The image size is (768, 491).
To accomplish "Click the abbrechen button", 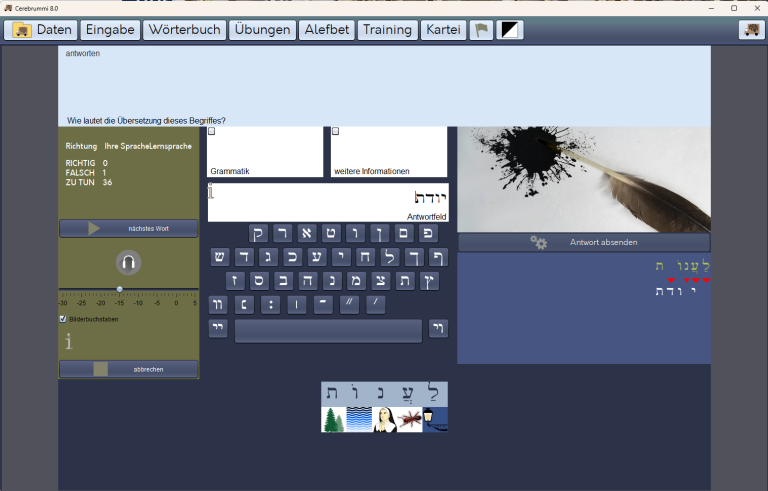I will coord(129,369).
